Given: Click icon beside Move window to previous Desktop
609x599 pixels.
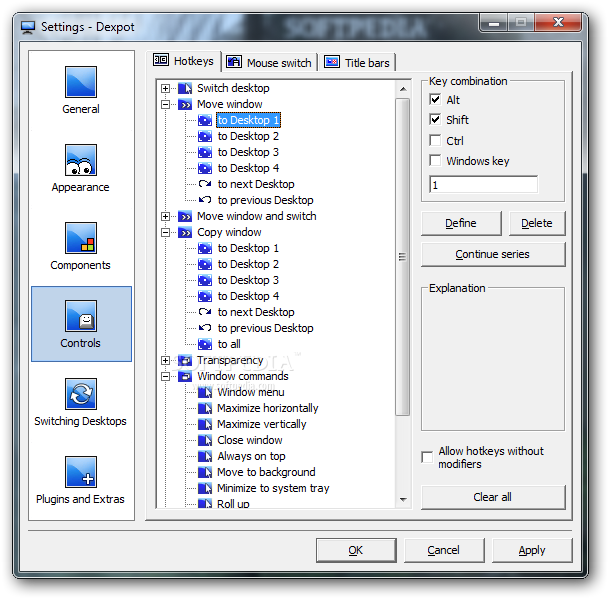Looking at the screenshot, I should point(205,200).
